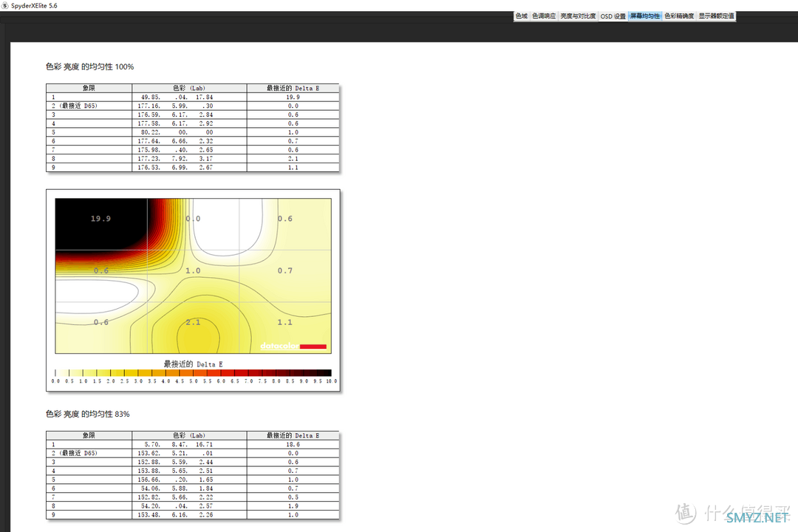
Task: Select Delta E value 18.6 in the 83% table
Action: point(293,444)
